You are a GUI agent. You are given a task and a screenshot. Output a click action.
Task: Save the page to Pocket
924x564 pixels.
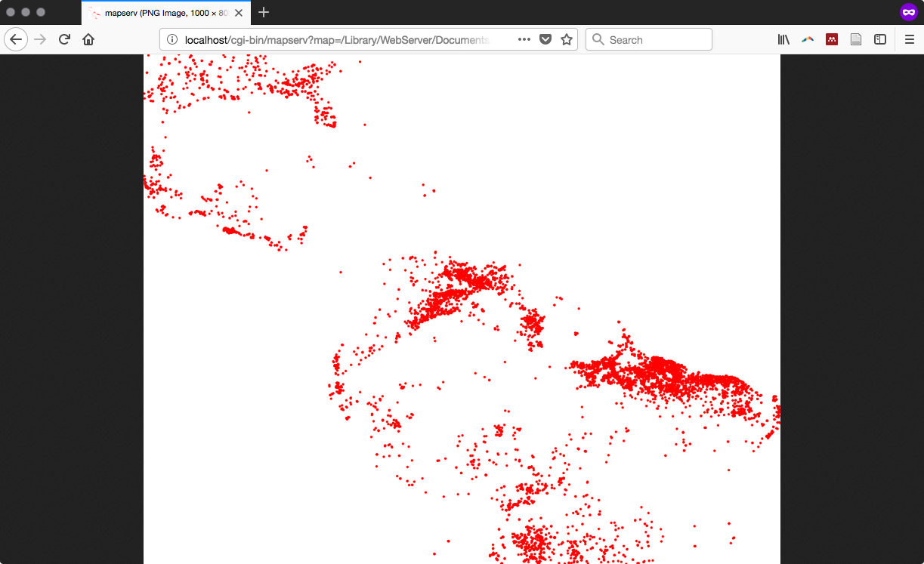(545, 39)
